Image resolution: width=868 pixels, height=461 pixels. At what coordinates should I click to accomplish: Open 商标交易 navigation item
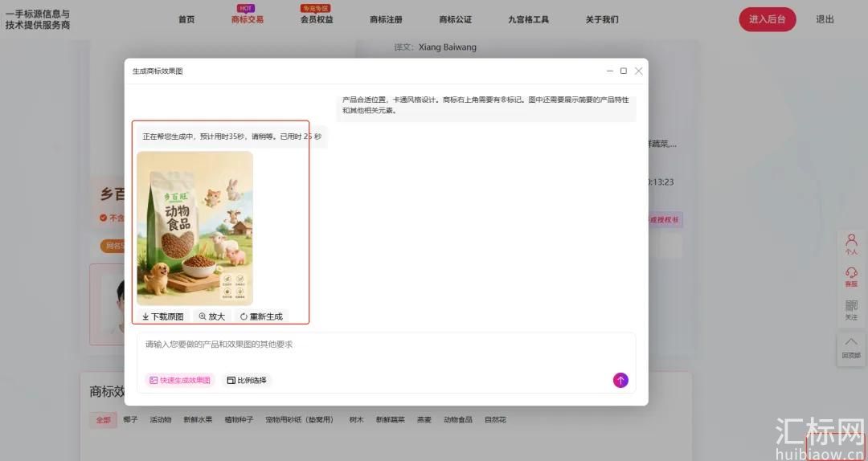click(x=248, y=19)
